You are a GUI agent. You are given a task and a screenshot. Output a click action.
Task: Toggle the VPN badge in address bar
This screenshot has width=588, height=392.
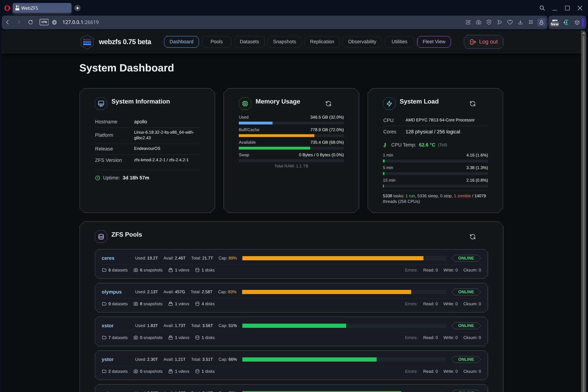(44, 22)
